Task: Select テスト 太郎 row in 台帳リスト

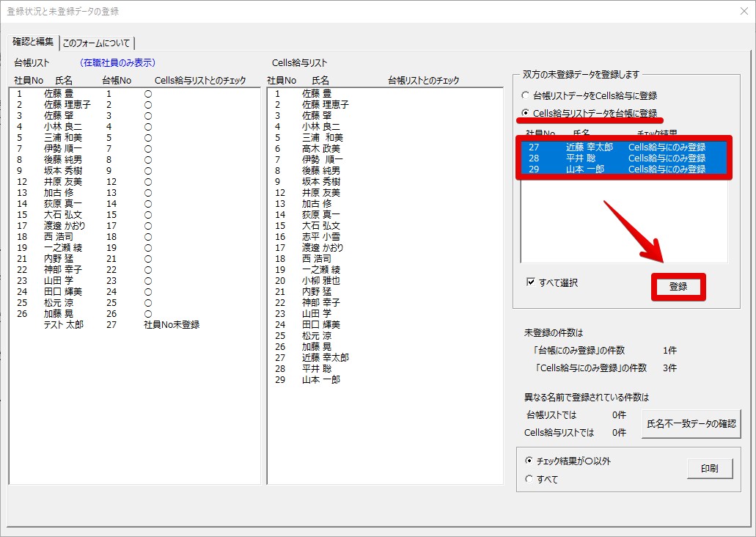Action: click(x=134, y=325)
